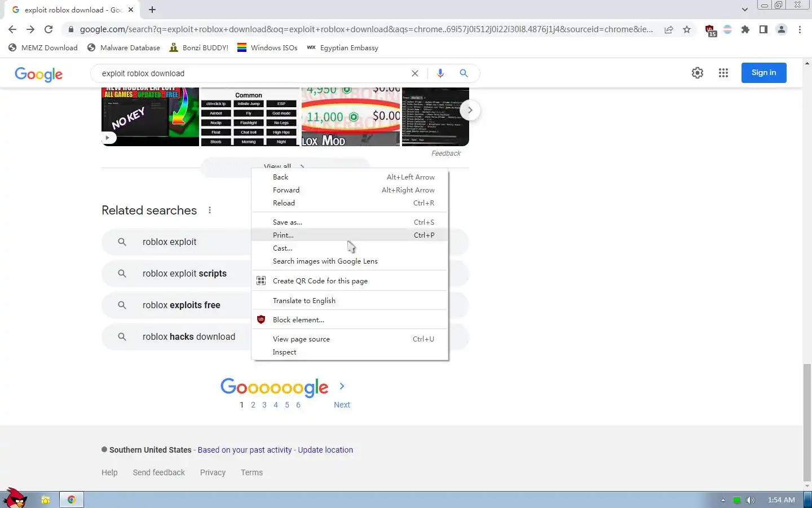Open Bonzi BUDDY! bookmark

[x=198, y=48]
